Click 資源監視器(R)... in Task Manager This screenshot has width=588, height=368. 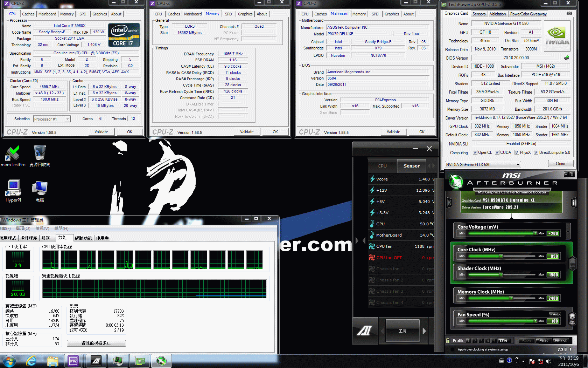96,343
